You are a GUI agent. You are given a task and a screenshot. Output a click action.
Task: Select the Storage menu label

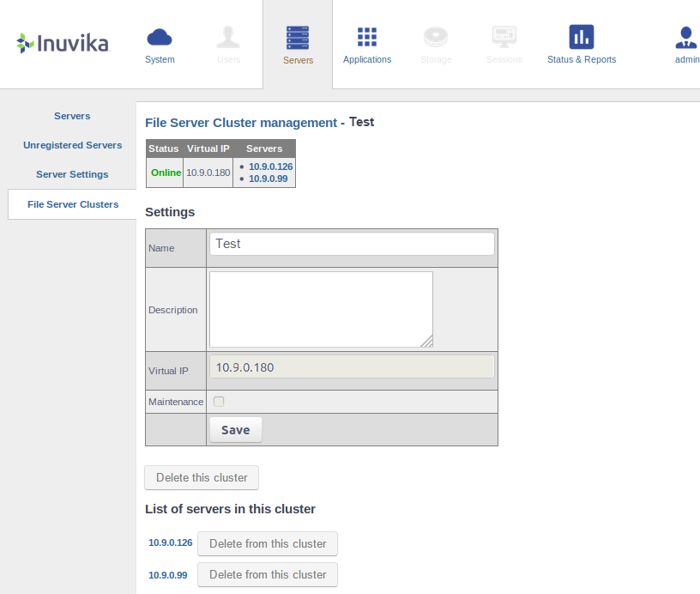[x=436, y=59]
